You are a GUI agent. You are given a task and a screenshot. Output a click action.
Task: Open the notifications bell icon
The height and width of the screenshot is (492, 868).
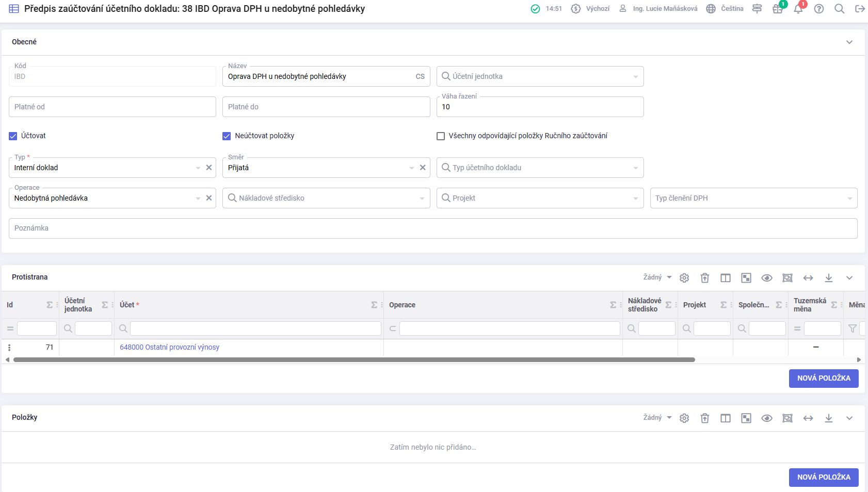coord(798,9)
